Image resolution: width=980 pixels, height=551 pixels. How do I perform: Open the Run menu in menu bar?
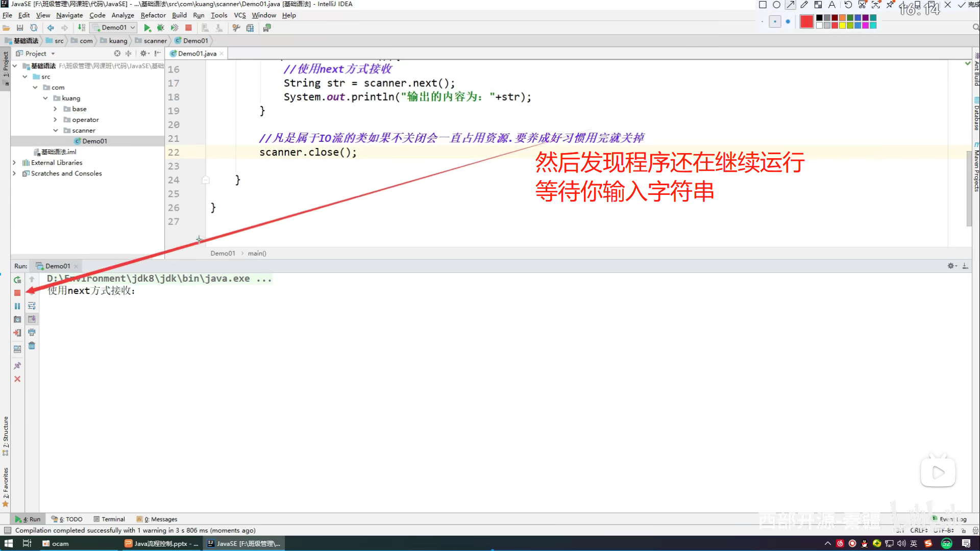[x=198, y=15]
